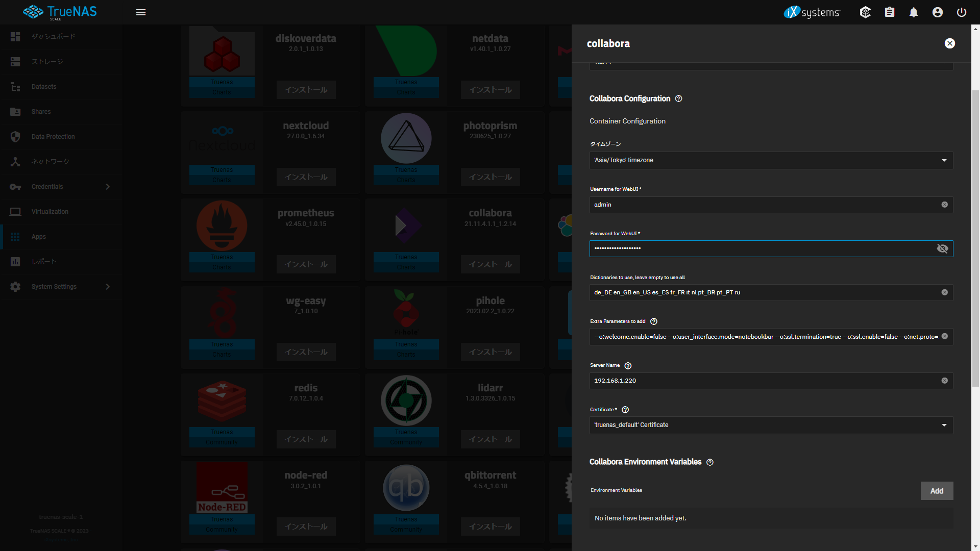Click the TrueCommand status icon

pyautogui.click(x=865, y=12)
